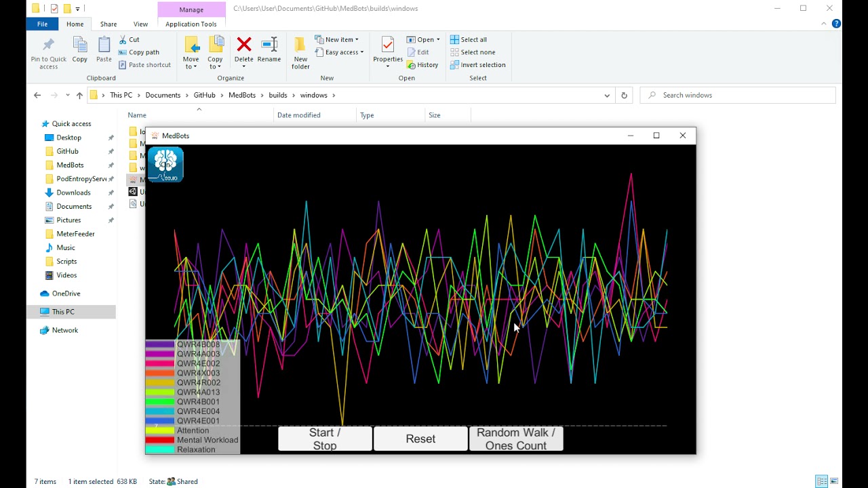Click the Search windows input field
The width and height of the screenshot is (868, 488).
(738, 96)
